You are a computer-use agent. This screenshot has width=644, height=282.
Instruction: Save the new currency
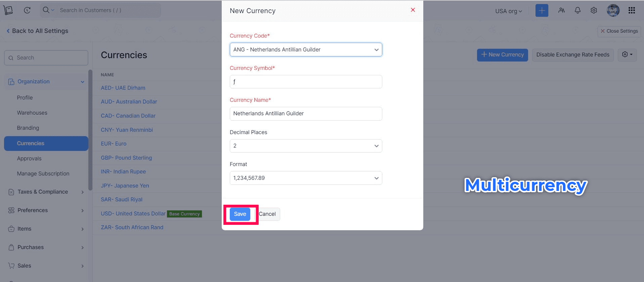click(x=240, y=214)
